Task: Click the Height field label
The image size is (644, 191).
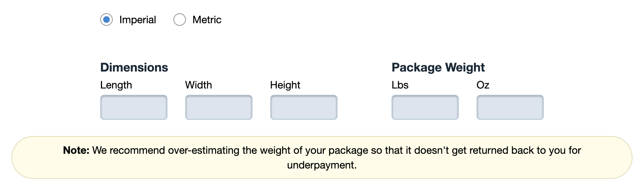Action: click(285, 85)
